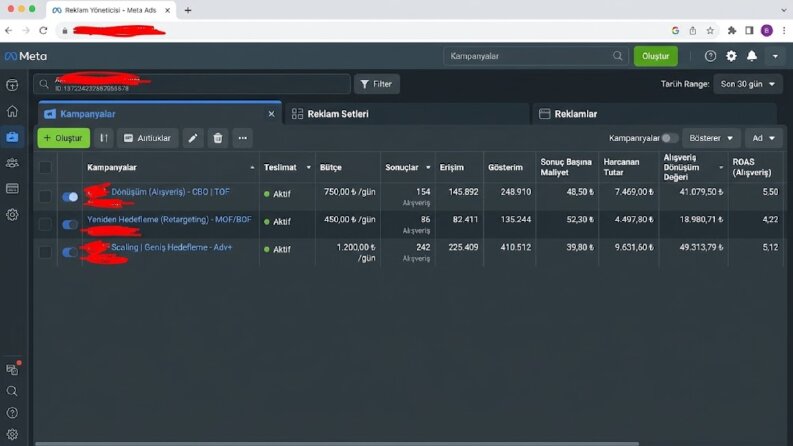Image resolution: width=793 pixels, height=446 pixels.
Task: Open settings gear in top bar
Action: pos(731,56)
